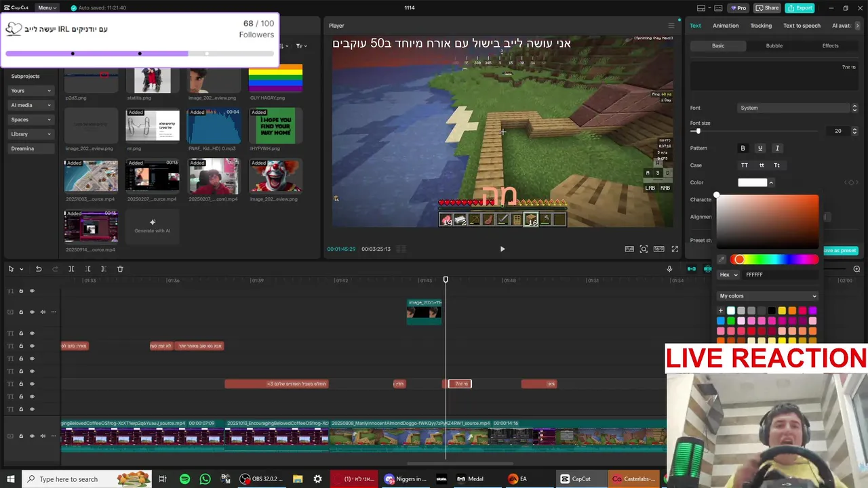The width and height of the screenshot is (868, 488).
Task: Open the Hex color format dropdown
Action: 729,274
